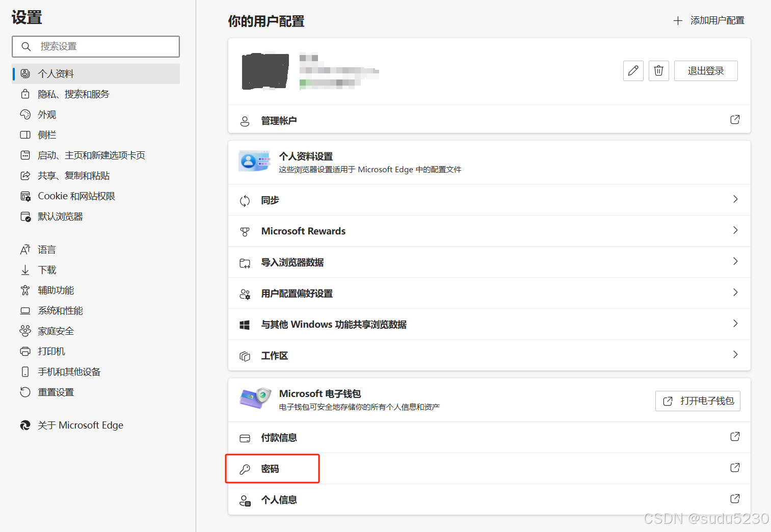Open 重置设置 page

pos(96,392)
